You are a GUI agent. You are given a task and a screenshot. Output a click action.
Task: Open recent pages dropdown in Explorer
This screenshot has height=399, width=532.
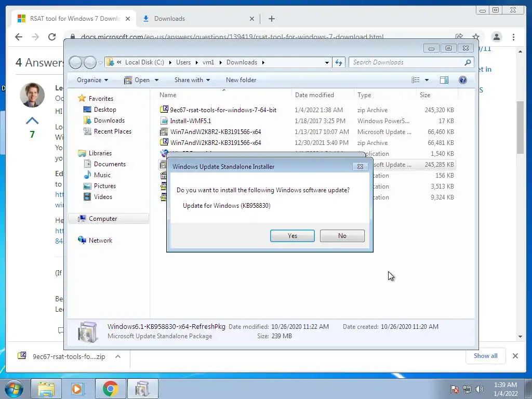pyautogui.click(x=100, y=62)
